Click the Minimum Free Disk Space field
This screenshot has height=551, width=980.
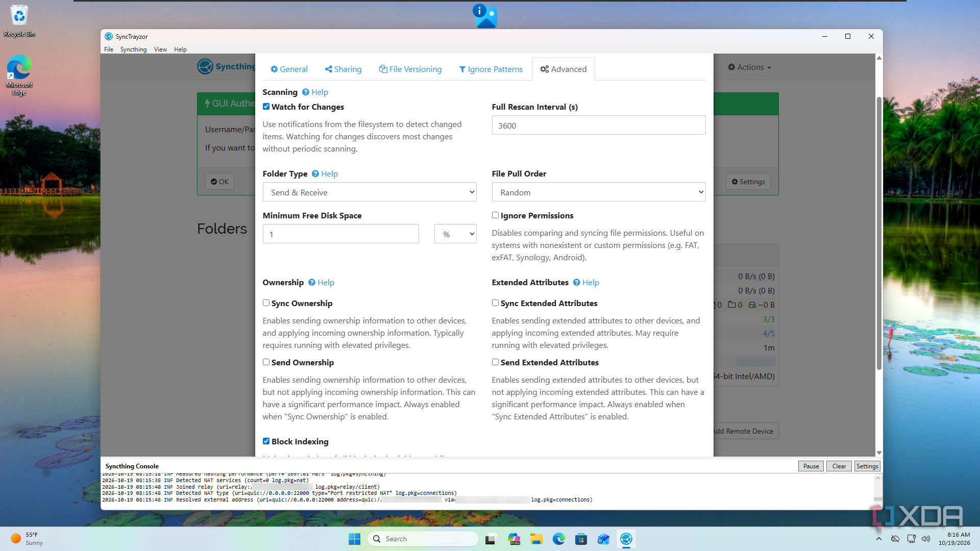point(340,234)
